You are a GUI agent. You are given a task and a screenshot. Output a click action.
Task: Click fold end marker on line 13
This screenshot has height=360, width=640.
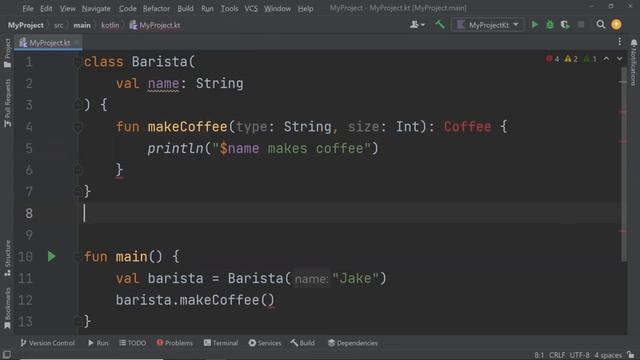tap(77, 322)
